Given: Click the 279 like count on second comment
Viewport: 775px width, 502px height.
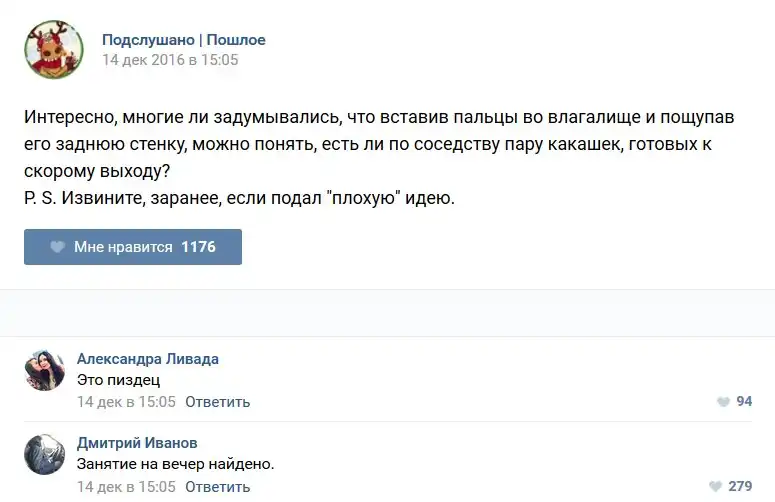Looking at the screenshot, I should point(740,487).
